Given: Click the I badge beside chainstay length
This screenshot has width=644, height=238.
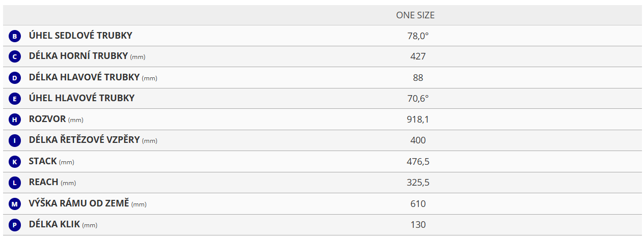Looking at the screenshot, I should click(15, 141).
